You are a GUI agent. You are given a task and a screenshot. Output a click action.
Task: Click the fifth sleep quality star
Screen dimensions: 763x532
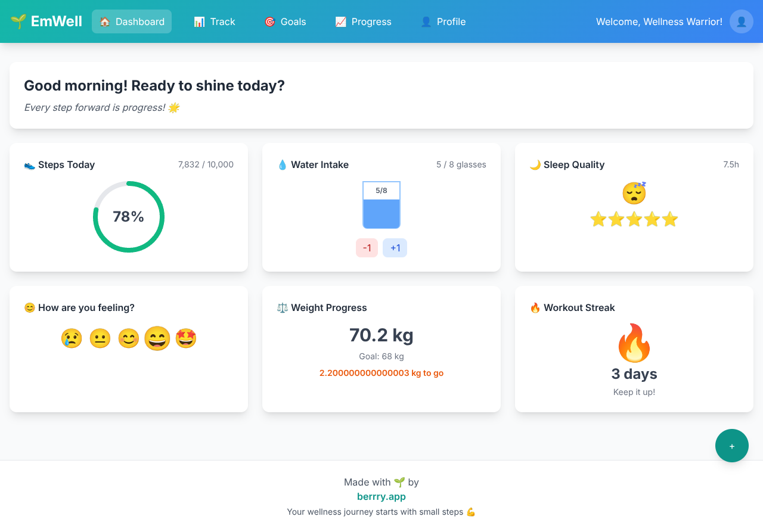pyautogui.click(x=670, y=219)
